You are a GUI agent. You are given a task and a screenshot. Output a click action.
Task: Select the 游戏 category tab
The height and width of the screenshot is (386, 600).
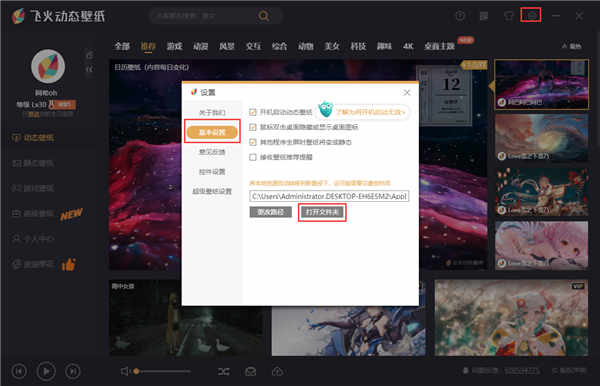click(174, 46)
